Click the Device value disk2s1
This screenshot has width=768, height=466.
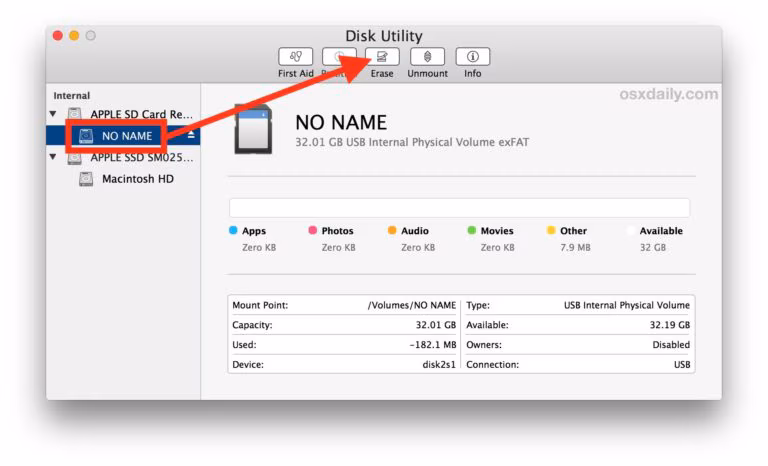click(439, 365)
